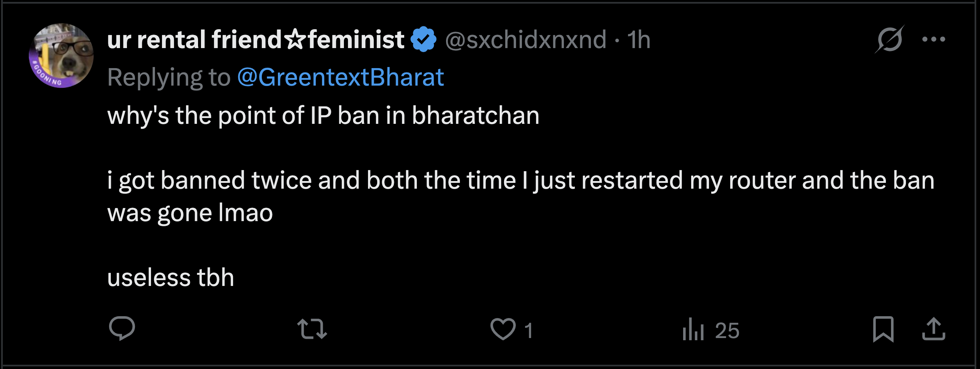The image size is (980, 369).
Task: Visit the @GreentextBharat mention link
Action: (341, 78)
